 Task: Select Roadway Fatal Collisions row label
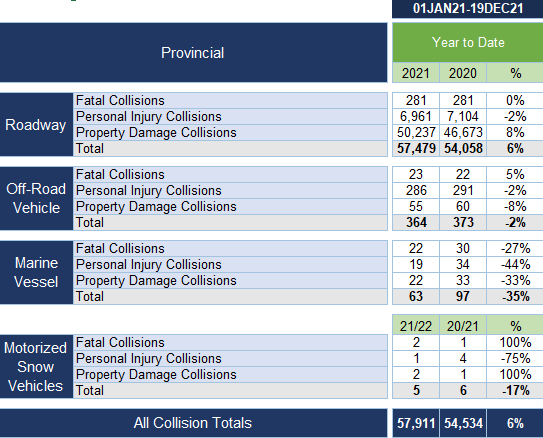(x=230, y=100)
